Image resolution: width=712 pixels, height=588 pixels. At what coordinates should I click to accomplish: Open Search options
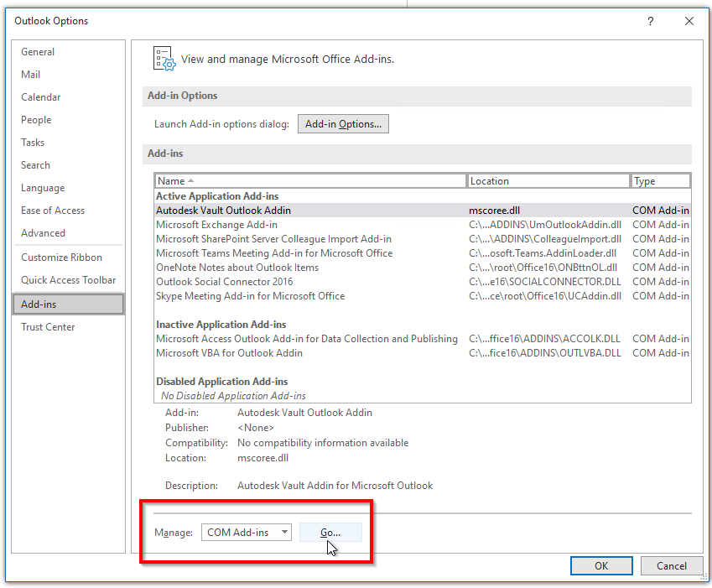tap(35, 165)
